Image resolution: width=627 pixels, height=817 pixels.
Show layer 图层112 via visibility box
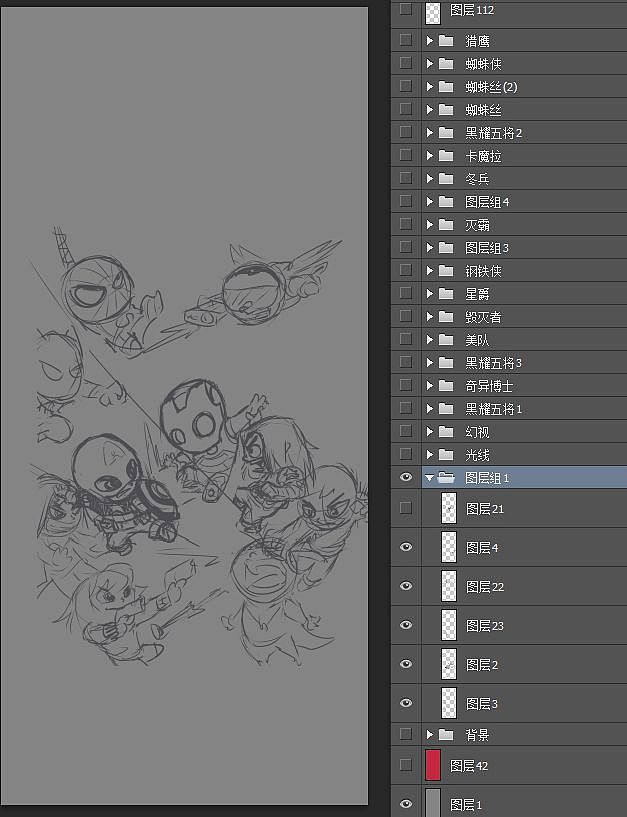[x=405, y=9]
